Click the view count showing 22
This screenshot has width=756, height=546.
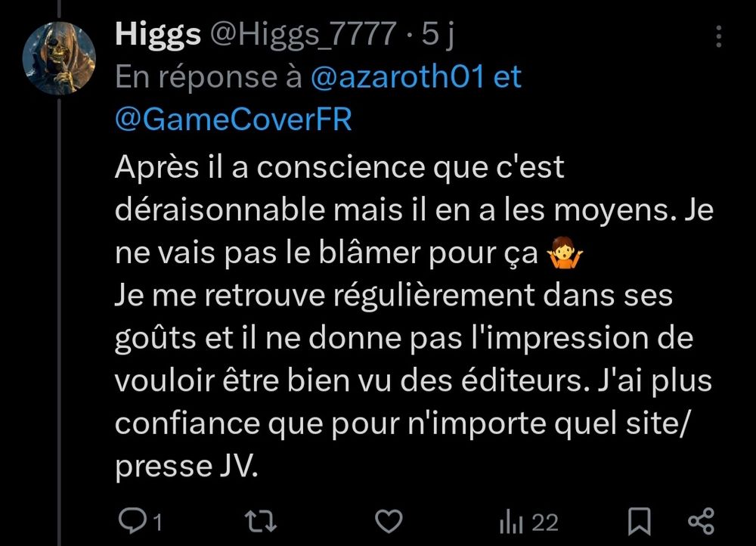[x=545, y=523]
